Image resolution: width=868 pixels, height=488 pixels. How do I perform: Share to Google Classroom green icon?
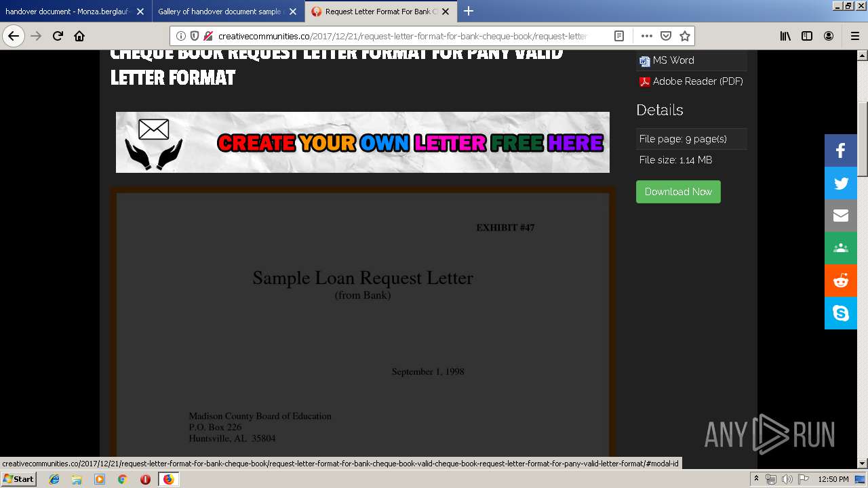(841, 248)
